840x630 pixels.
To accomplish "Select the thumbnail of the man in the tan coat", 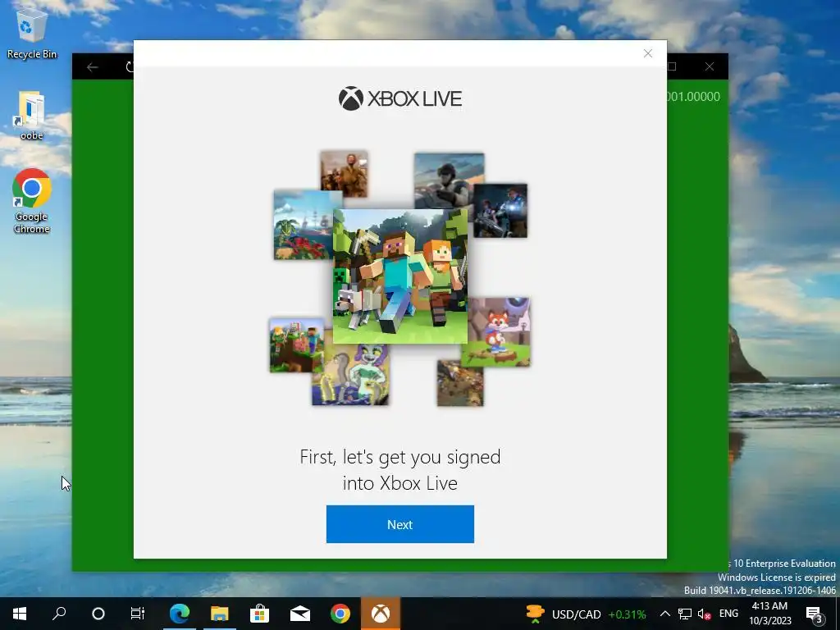I will pos(344,174).
